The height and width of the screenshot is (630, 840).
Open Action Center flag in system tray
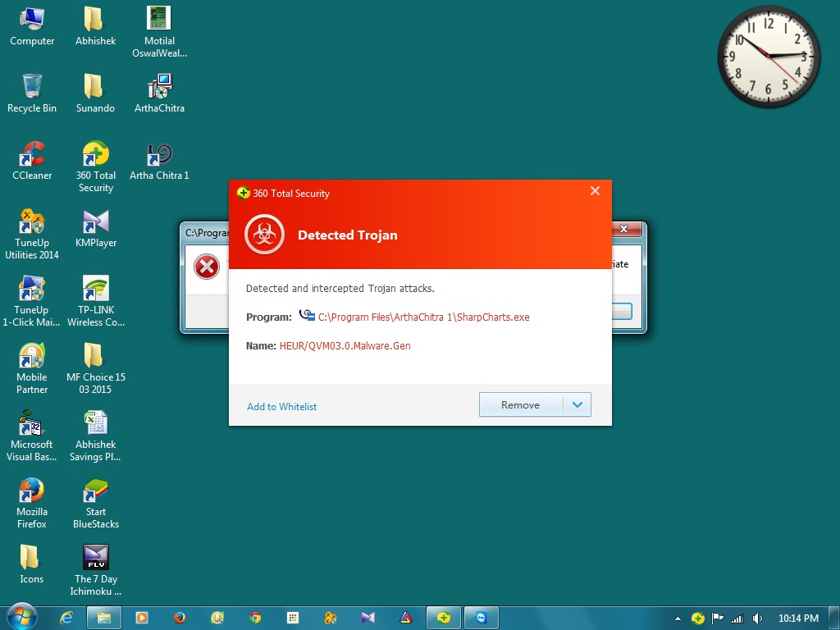(x=717, y=619)
